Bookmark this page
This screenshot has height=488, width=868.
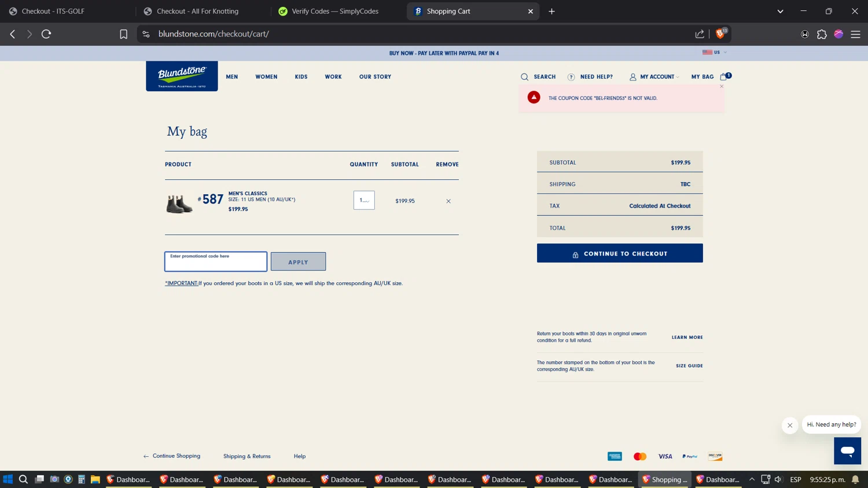[123, 34]
